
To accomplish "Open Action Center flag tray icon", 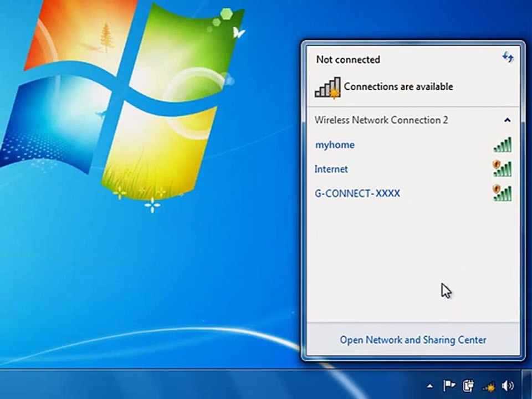I will 449,386.
